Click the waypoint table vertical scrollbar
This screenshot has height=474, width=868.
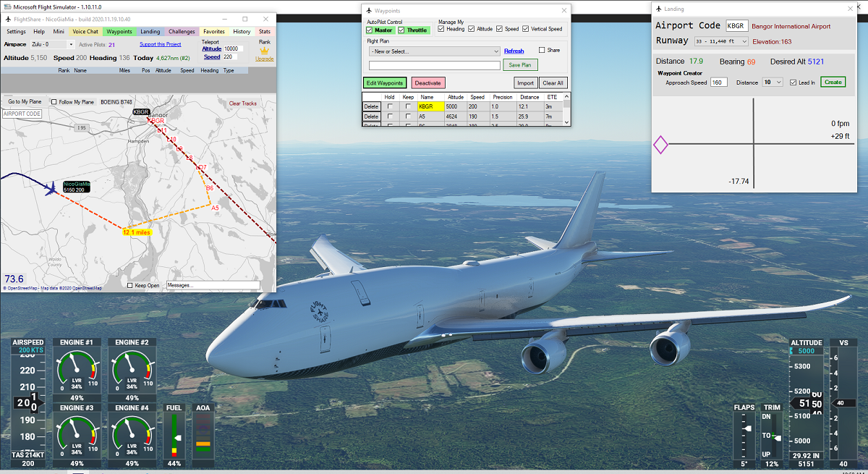tap(566, 110)
